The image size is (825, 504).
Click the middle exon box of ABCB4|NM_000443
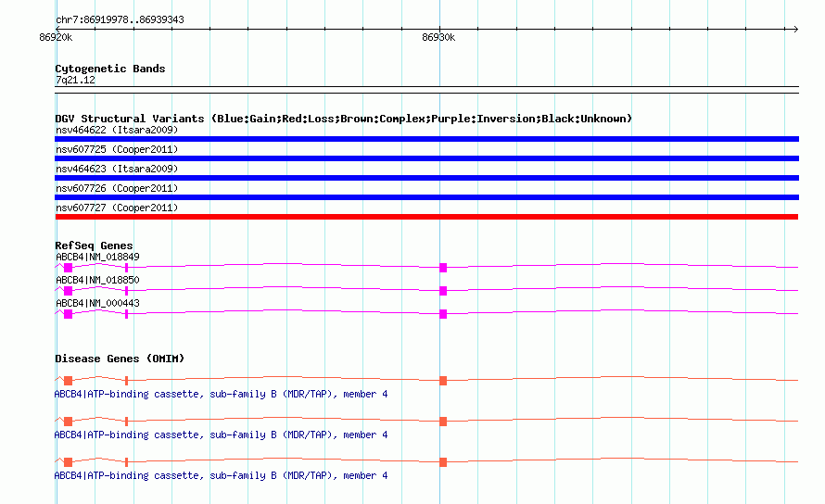[x=443, y=314]
